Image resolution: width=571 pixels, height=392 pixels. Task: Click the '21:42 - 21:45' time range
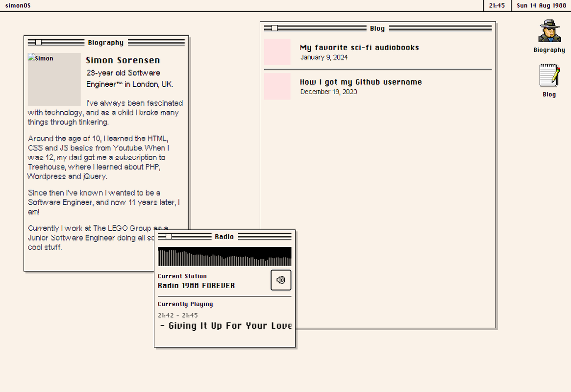[178, 315]
